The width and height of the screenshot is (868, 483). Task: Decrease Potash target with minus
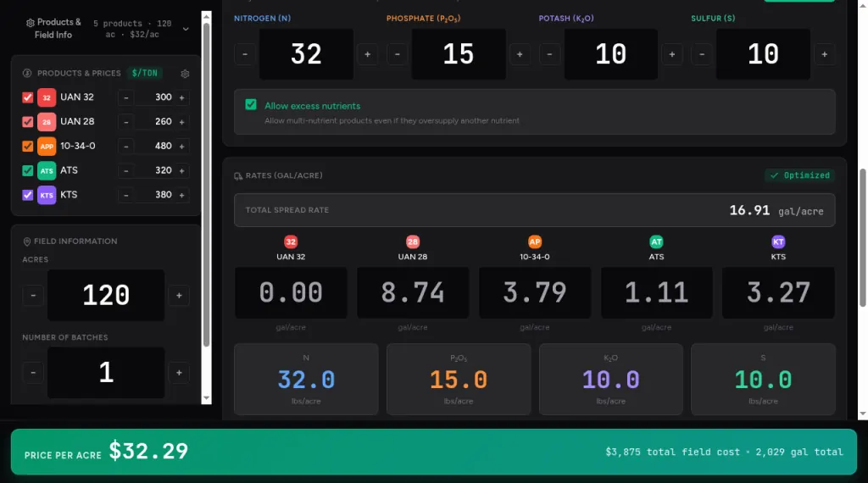[549, 54]
